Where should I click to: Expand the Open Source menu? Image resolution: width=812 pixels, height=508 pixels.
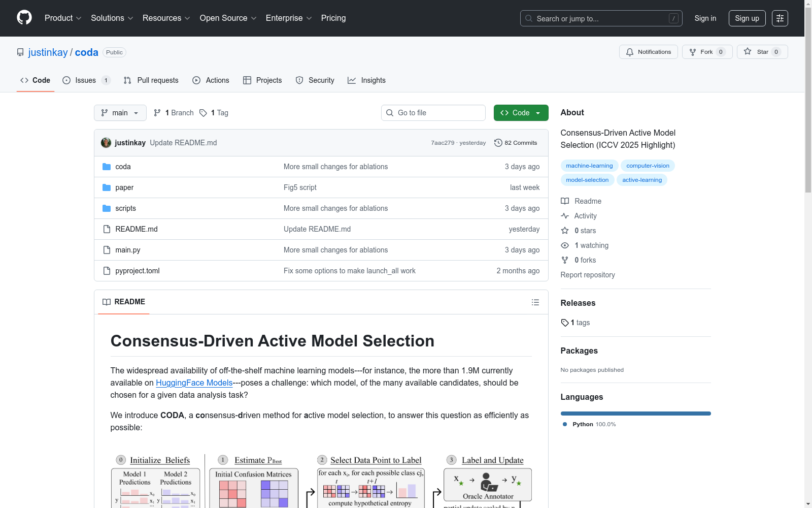click(x=228, y=18)
